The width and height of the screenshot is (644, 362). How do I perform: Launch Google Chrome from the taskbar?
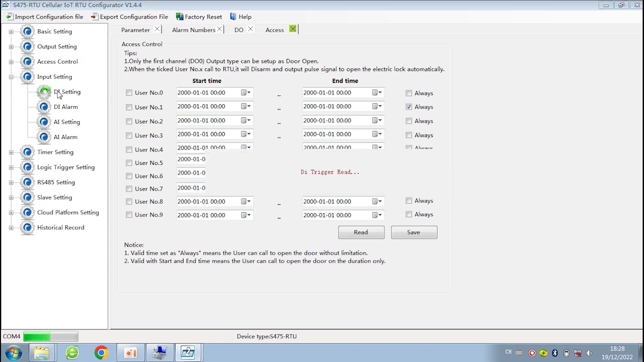[101, 352]
